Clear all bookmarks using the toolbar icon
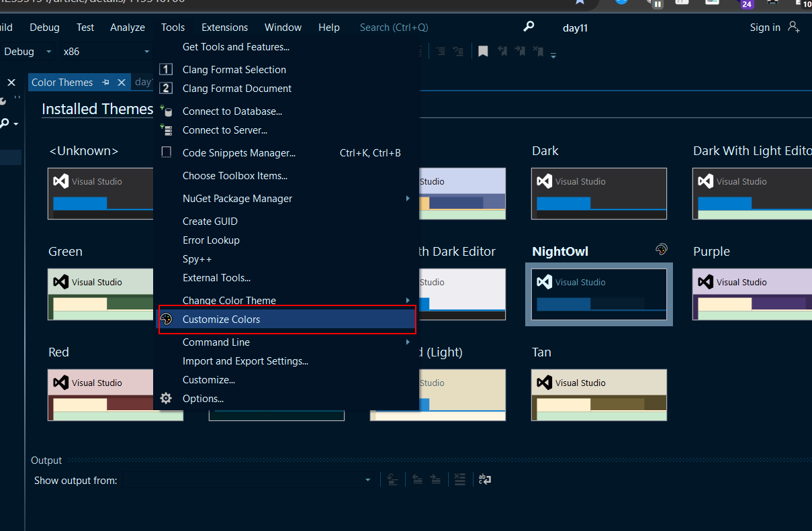Image resolution: width=812 pixels, height=531 pixels. click(x=538, y=51)
